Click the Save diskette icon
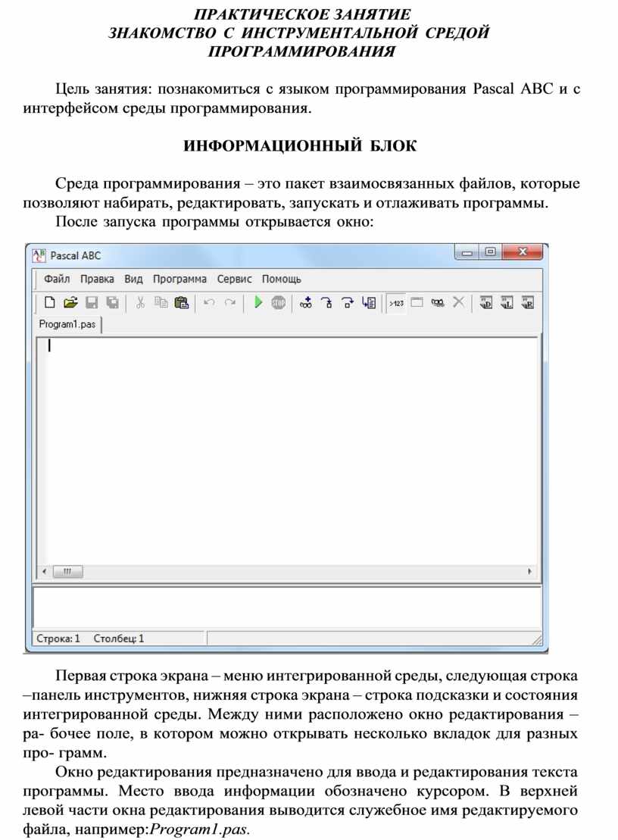618x840 pixels. tap(92, 303)
